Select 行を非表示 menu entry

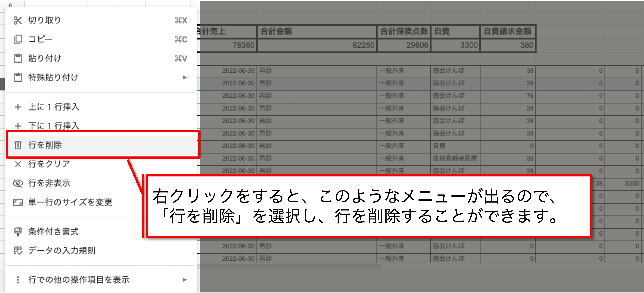click(101, 183)
